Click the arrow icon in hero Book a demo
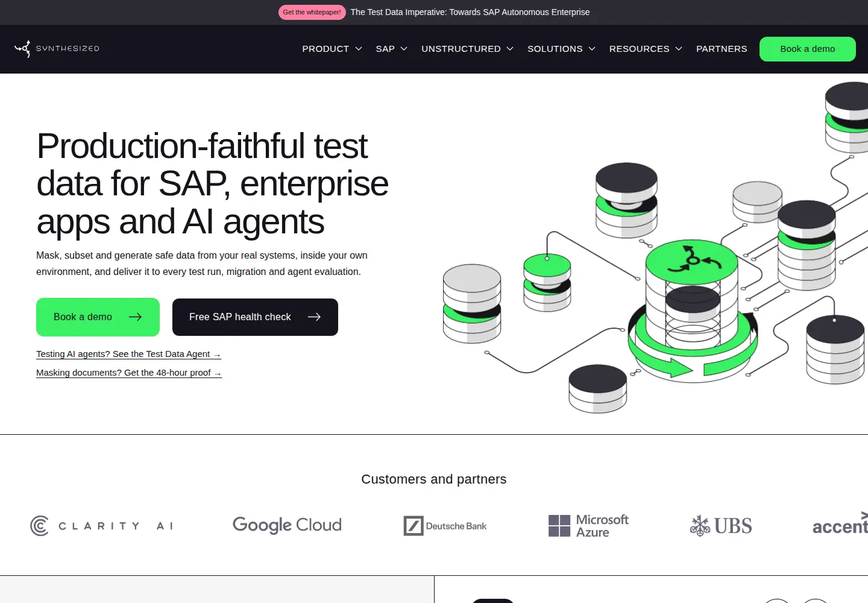The image size is (868, 603). coord(136,317)
